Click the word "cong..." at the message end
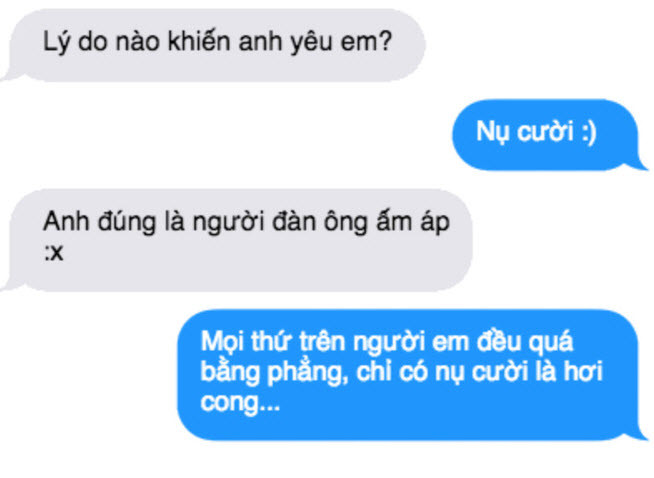This screenshot has width=654, height=478. click(240, 403)
